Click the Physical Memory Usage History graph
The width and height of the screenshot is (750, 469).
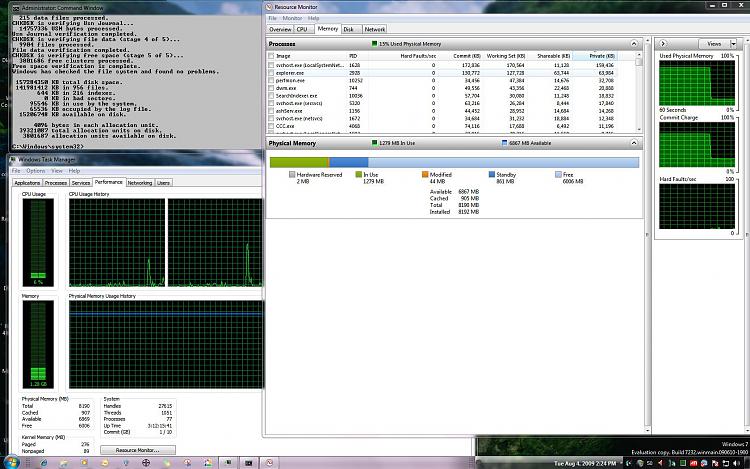pyautogui.click(x=166, y=344)
